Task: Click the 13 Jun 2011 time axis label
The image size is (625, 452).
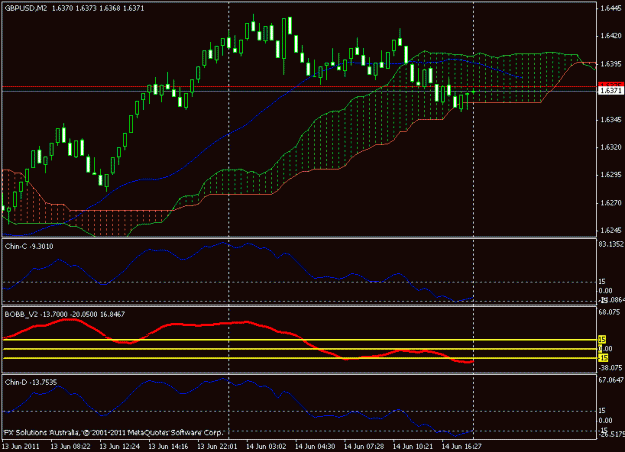Action: pos(21,446)
